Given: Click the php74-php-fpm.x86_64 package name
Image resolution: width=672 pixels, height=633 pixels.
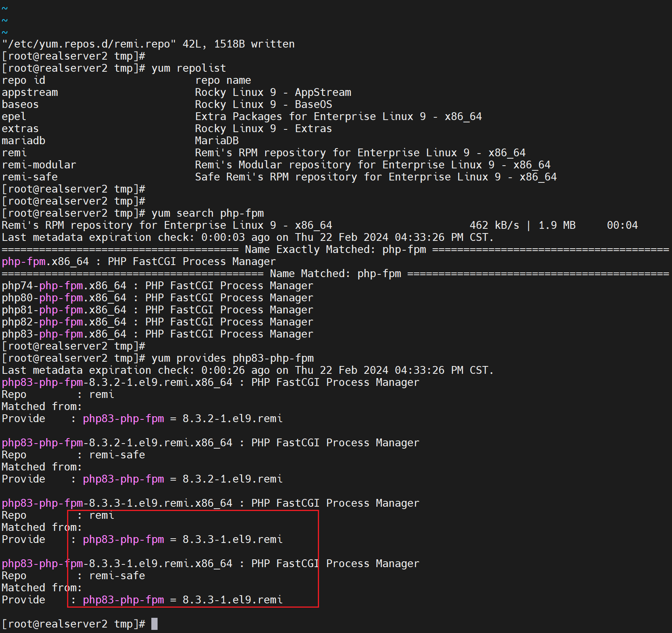Looking at the screenshot, I should [64, 286].
